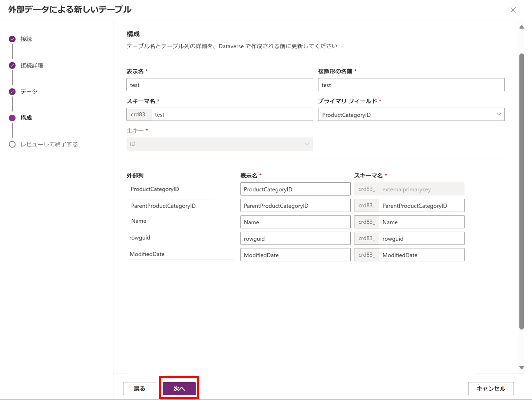
Task: Click the Name display name field
Action: pyautogui.click(x=295, y=222)
